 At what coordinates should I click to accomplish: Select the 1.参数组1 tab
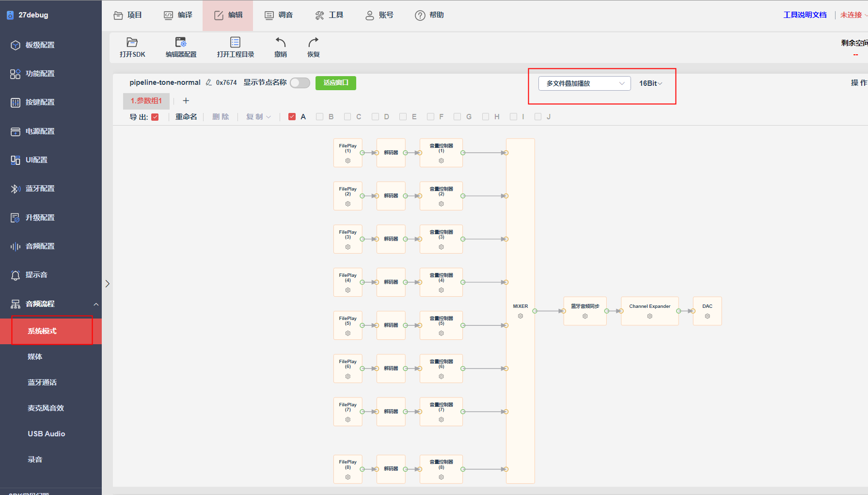pos(146,101)
